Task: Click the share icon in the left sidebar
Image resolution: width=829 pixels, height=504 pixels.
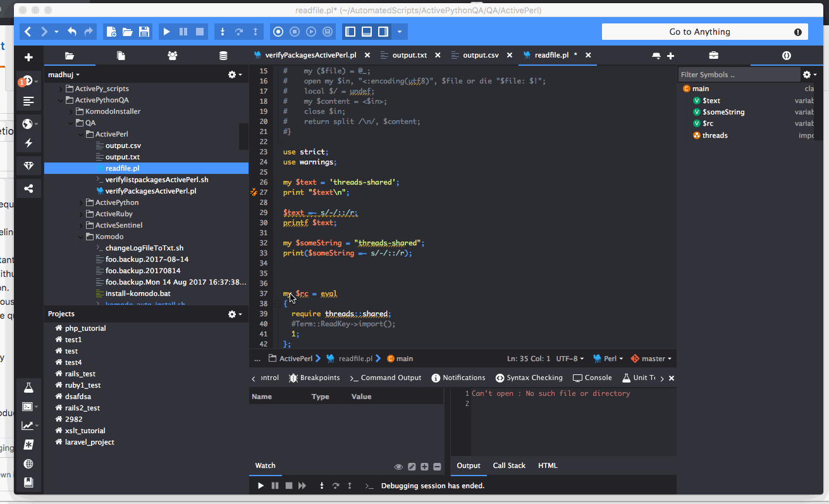Action: [x=28, y=188]
